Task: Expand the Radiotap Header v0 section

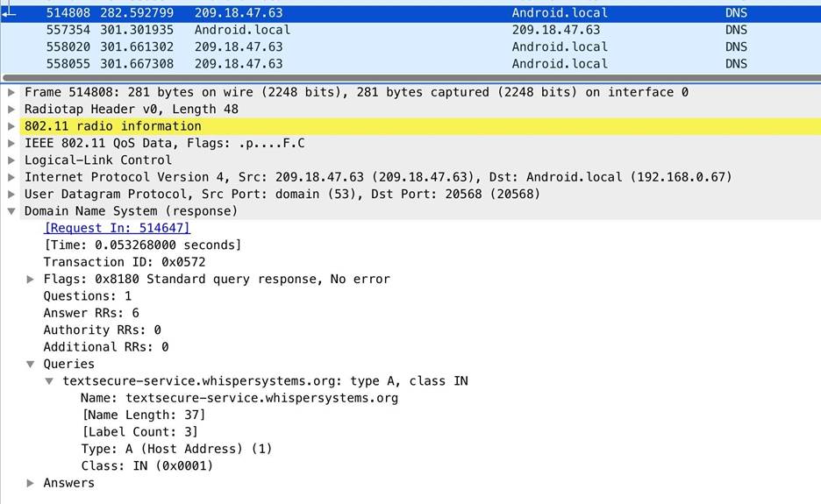Action: coord(11,110)
